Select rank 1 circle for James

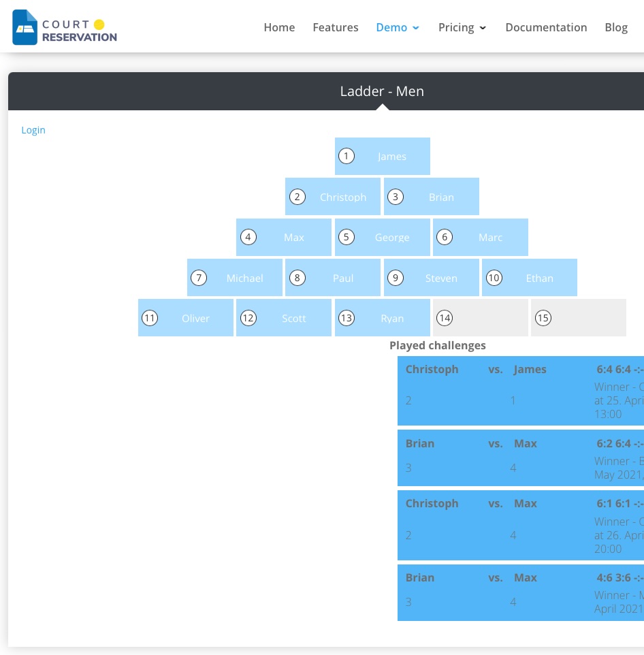[347, 156]
